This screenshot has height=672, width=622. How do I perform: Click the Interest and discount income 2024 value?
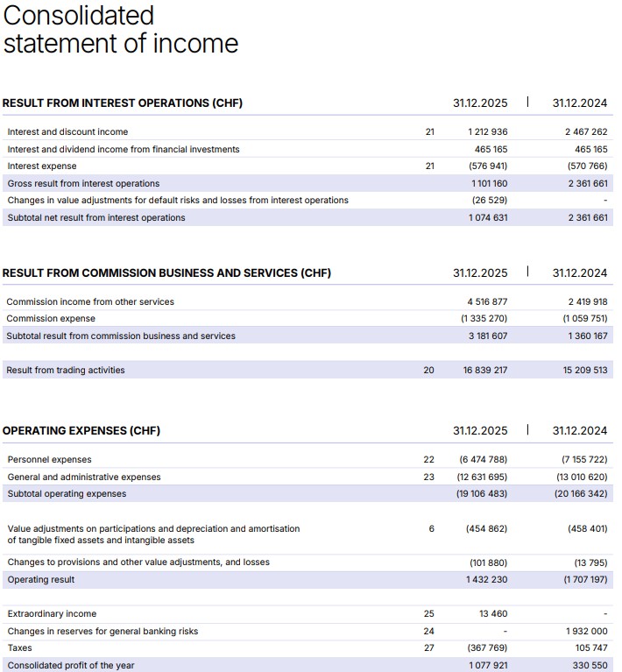(x=587, y=131)
